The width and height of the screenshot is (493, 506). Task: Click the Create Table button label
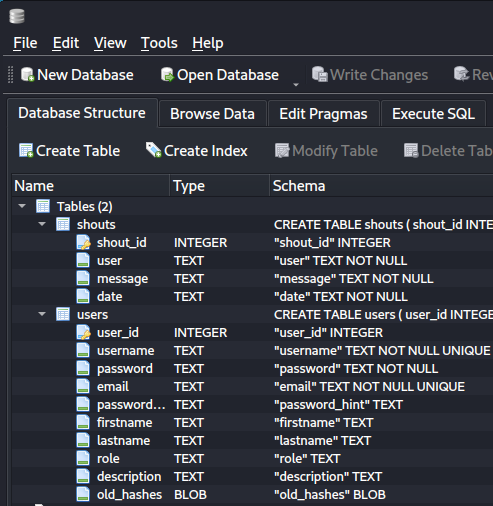pyautogui.click(x=78, y=151)
